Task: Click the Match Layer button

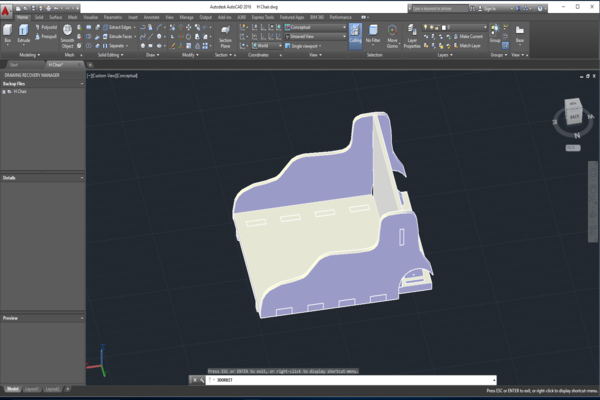Action: (467, 46)
